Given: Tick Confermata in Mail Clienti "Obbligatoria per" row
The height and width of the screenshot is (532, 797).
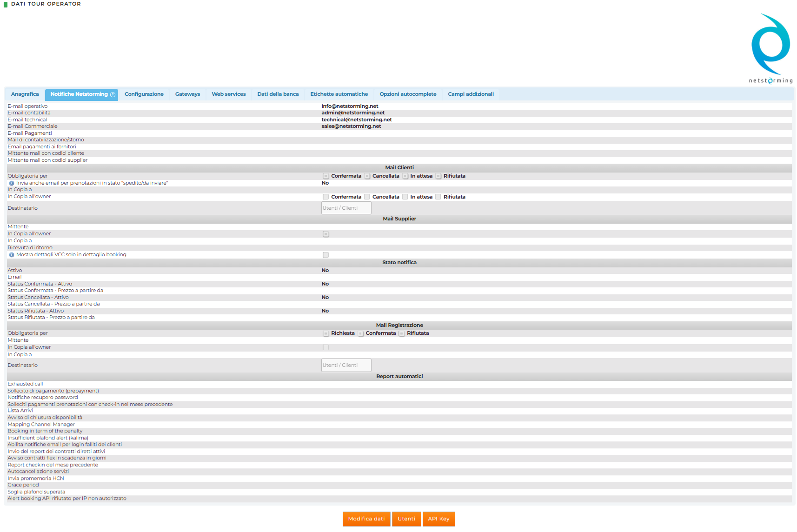Looking at the screenshot, I should pos(326,176).
